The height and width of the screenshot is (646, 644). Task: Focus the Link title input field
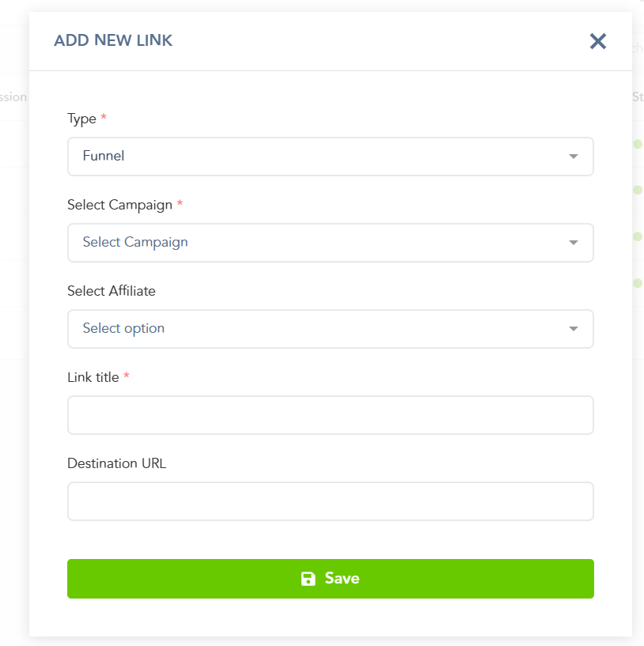pos(330,415)
